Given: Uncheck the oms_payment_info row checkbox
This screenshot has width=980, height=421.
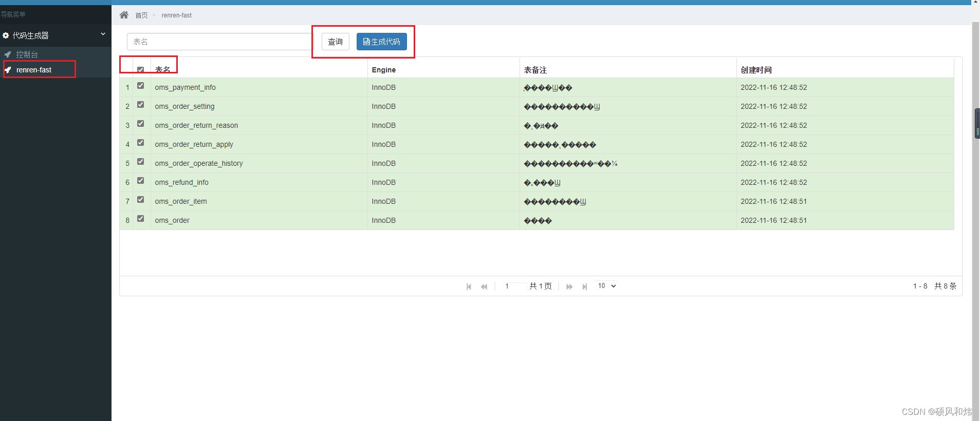Looking at the screenshot, I should (140, 86).
